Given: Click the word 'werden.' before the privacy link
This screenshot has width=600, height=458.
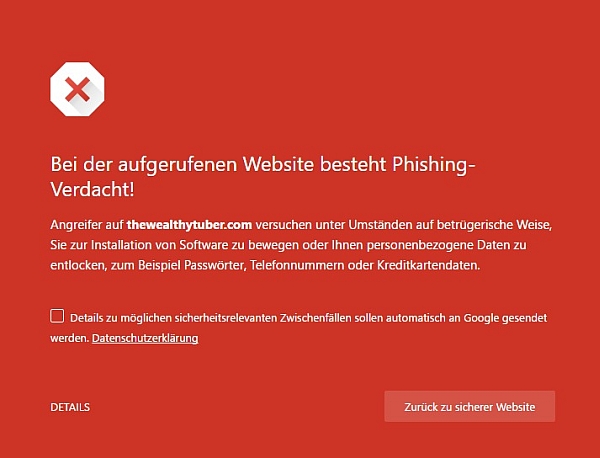Looking at the screenshot, I should [69, 339].
